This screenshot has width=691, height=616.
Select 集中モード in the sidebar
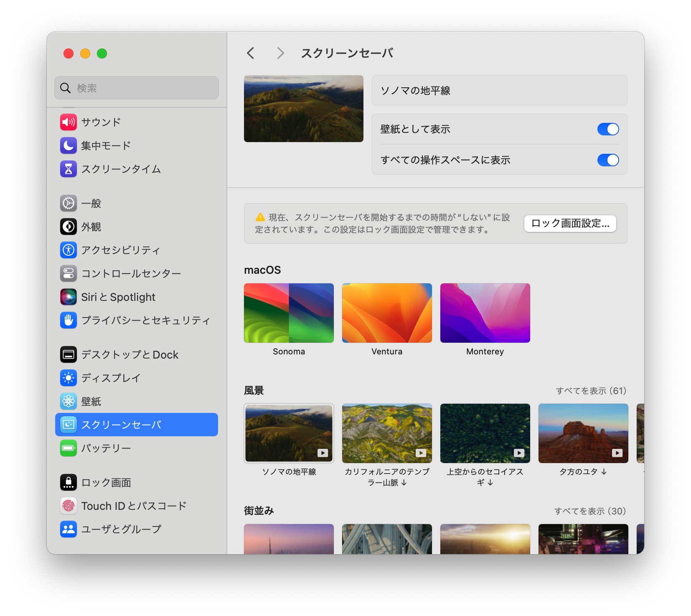[x=137, y=145]
